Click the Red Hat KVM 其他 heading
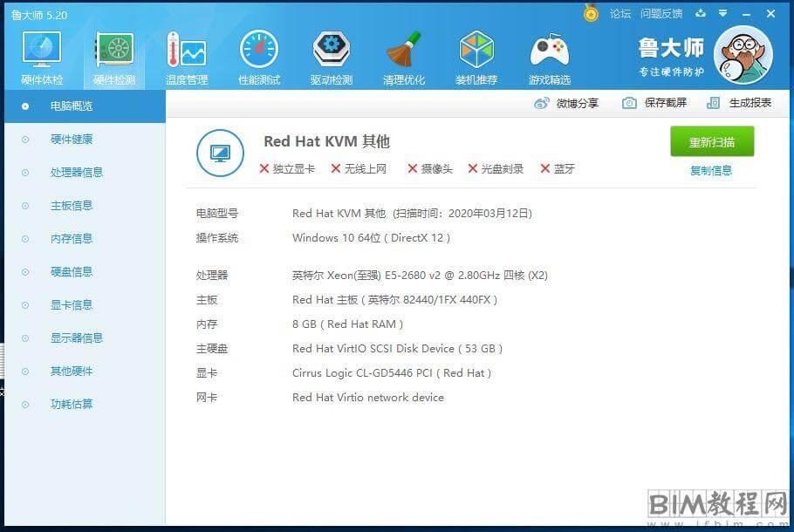The height and width of the screenshot is (532, 794). tap(326, 142)
